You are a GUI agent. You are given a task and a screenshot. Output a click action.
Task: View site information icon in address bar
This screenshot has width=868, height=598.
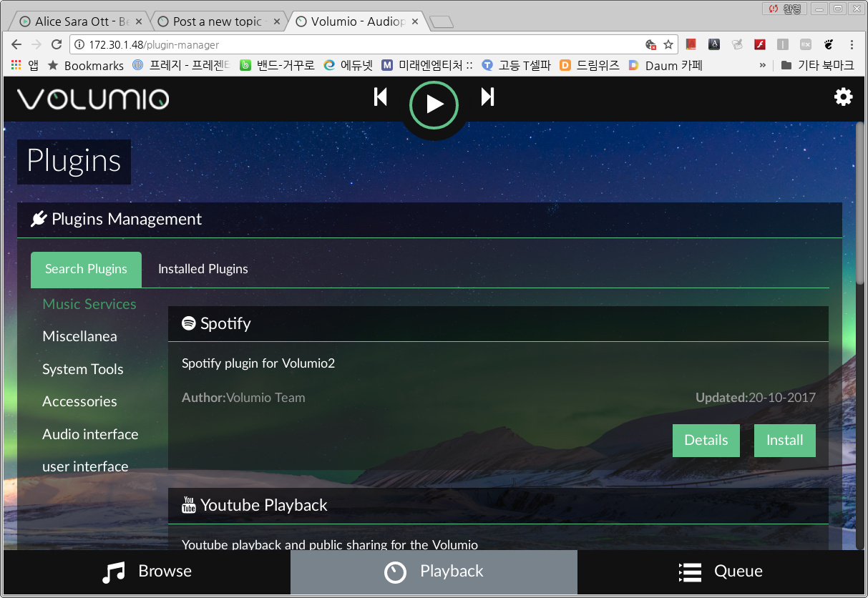click(x=79, y=44)
